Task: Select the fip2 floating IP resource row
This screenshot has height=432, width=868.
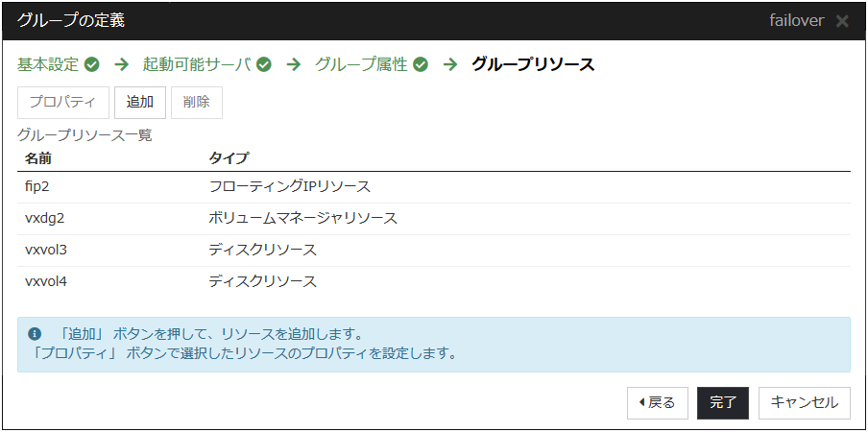Action: point(434,186)
